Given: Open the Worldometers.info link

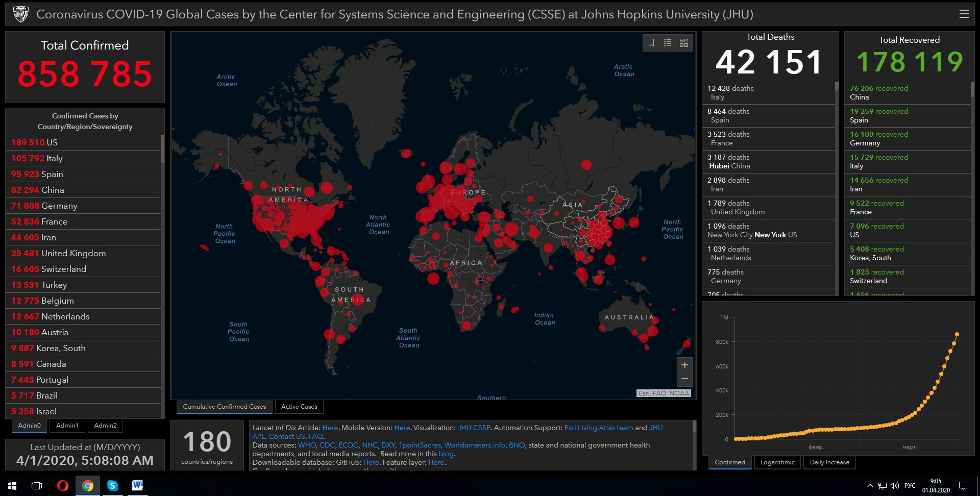Looking at the screenshot, I should [475, 445].
